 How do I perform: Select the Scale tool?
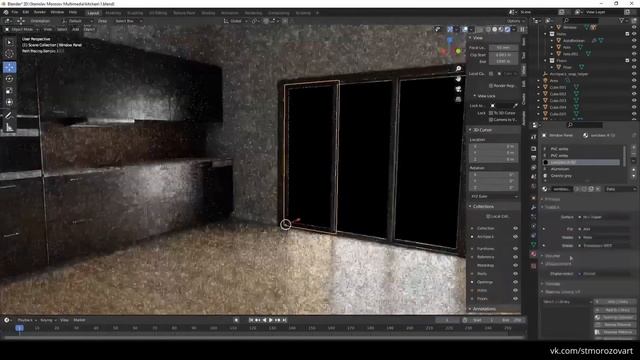(10, 91)
